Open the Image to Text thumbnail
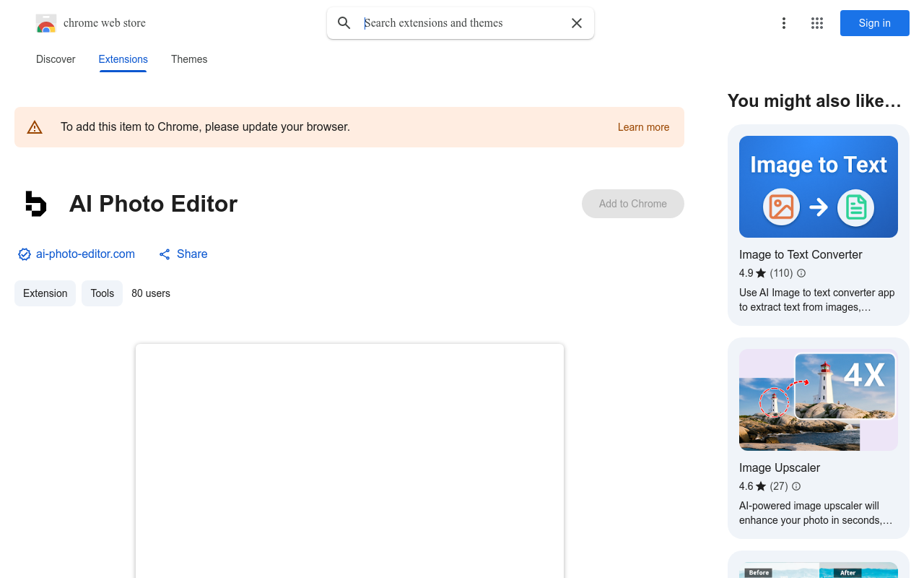This screenshot has width=924, height=578. click(819, 187)
